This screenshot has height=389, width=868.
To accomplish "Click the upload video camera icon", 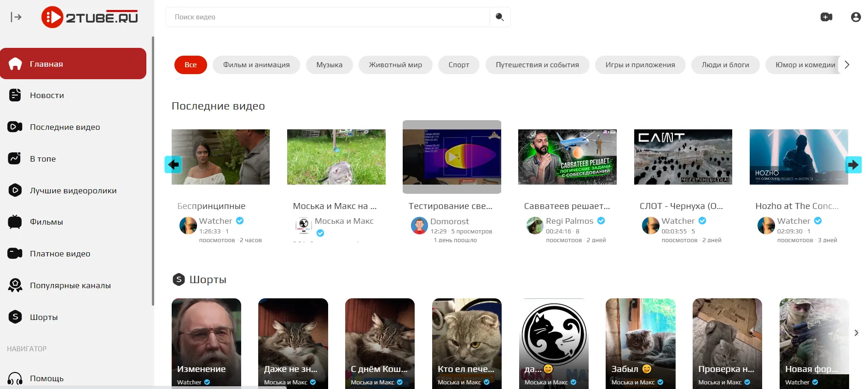I will pyautogui.click(x=826, y=17).
